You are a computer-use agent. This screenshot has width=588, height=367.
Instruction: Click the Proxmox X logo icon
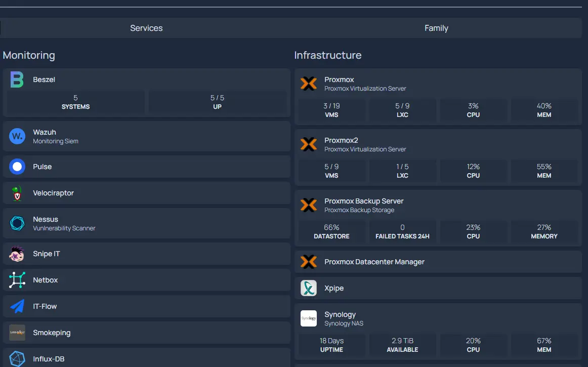click(309, 84)
